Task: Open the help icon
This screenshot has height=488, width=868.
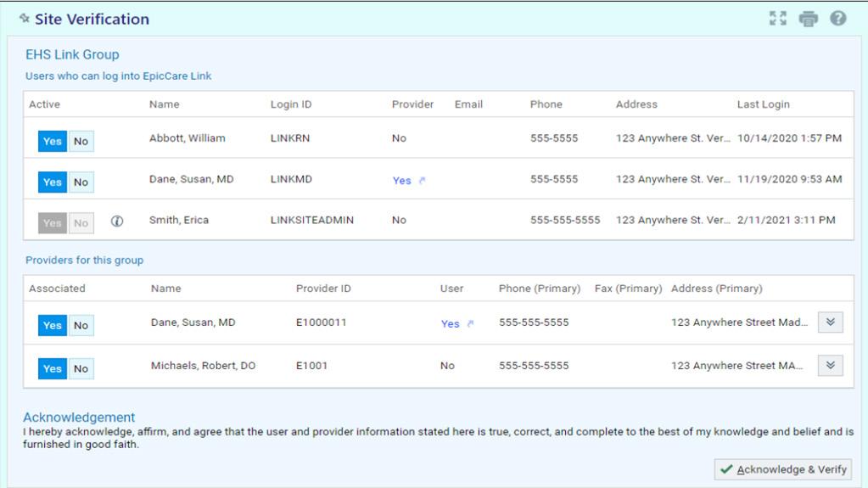Action: point(838,19)
